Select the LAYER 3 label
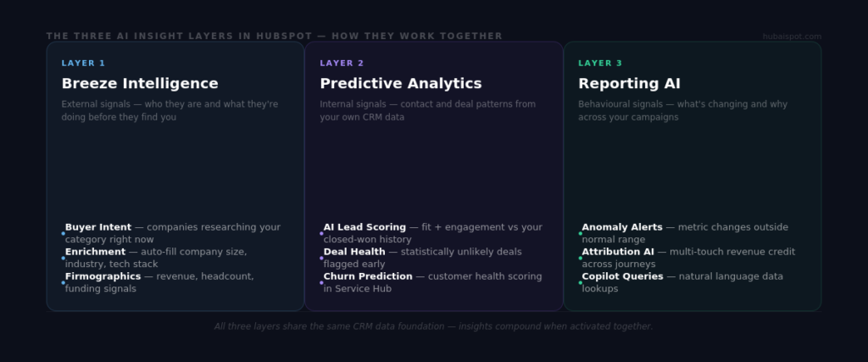The width and height of the screenshot is (868, 362). coord(600,63)
